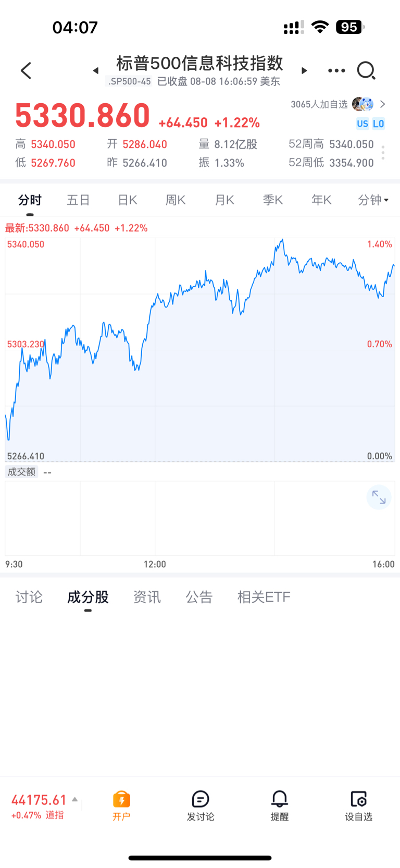Open the 资讯 news tab

(147, 597)
